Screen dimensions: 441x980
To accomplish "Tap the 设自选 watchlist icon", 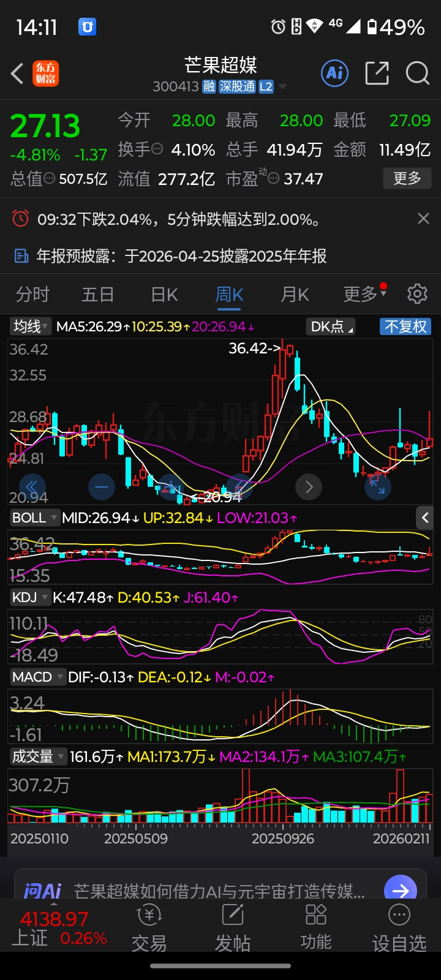I will click(399, 929).
